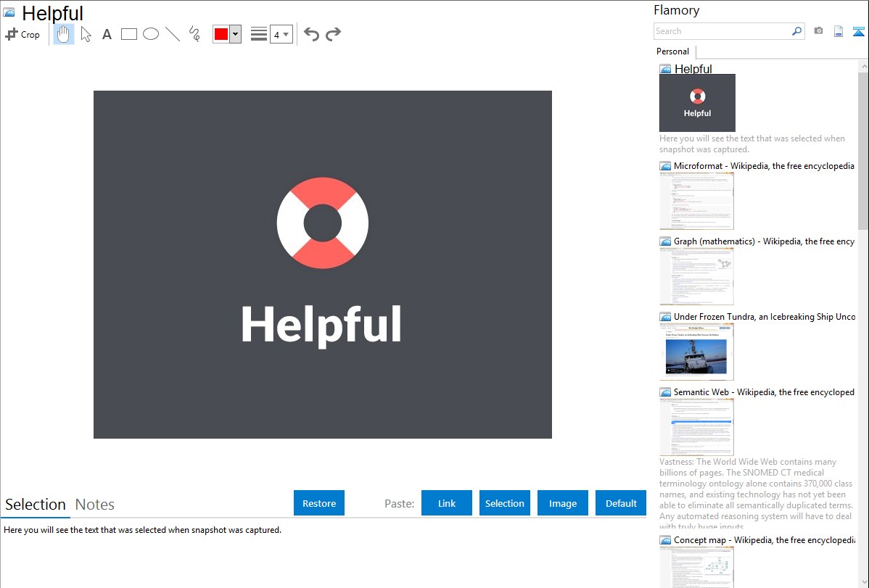Click icon beside Graph (mathematics) title
Viewport: 869px width, 588px height.
tap(665, 241)
